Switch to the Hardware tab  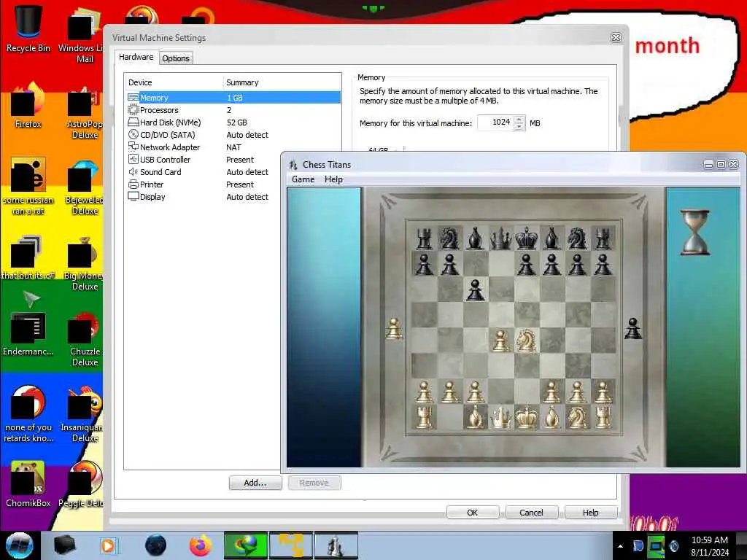136,57
